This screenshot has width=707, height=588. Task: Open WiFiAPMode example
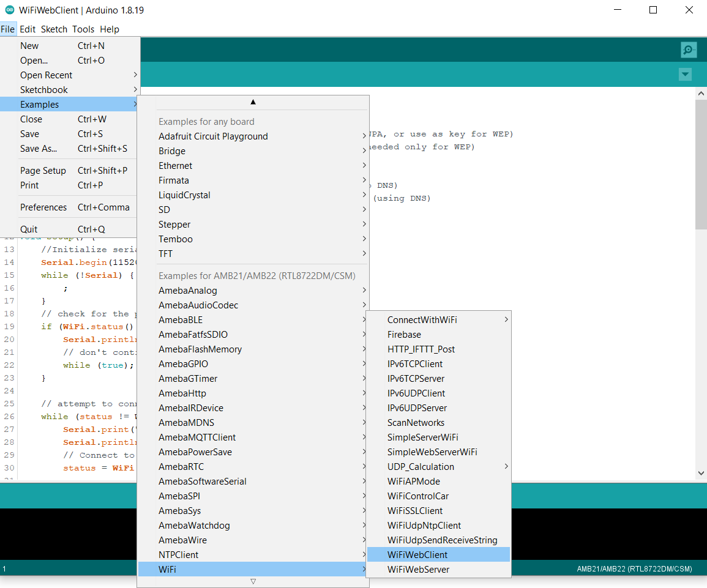(439, 481)
